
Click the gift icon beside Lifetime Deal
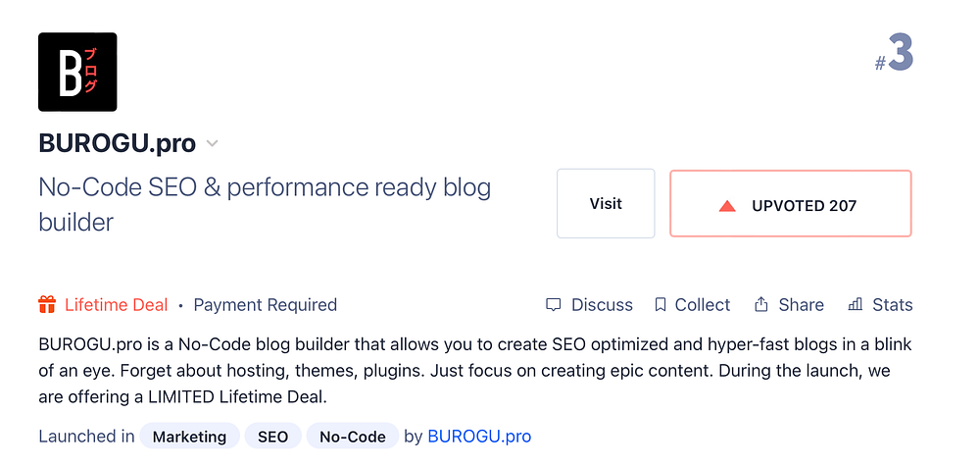tap(47, 305)
